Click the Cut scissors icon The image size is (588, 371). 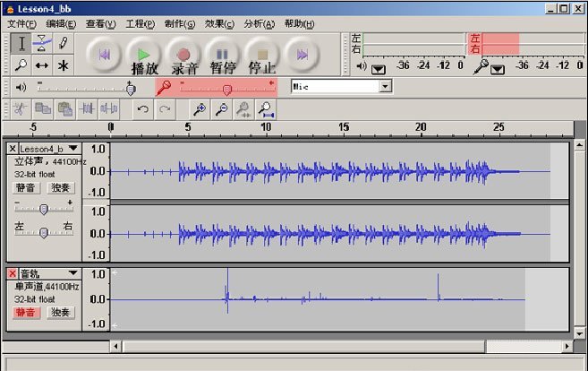[21, 109]
